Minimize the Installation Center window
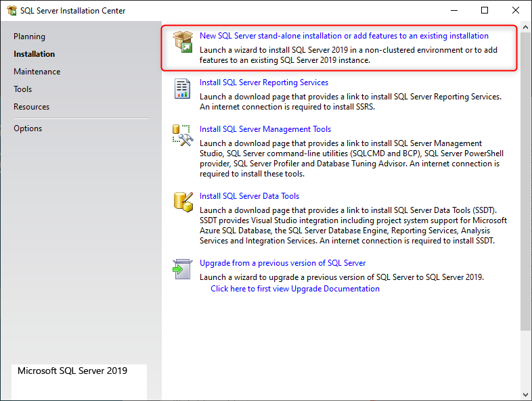This screenshot has height=401, width=532. tap(454, 11)
